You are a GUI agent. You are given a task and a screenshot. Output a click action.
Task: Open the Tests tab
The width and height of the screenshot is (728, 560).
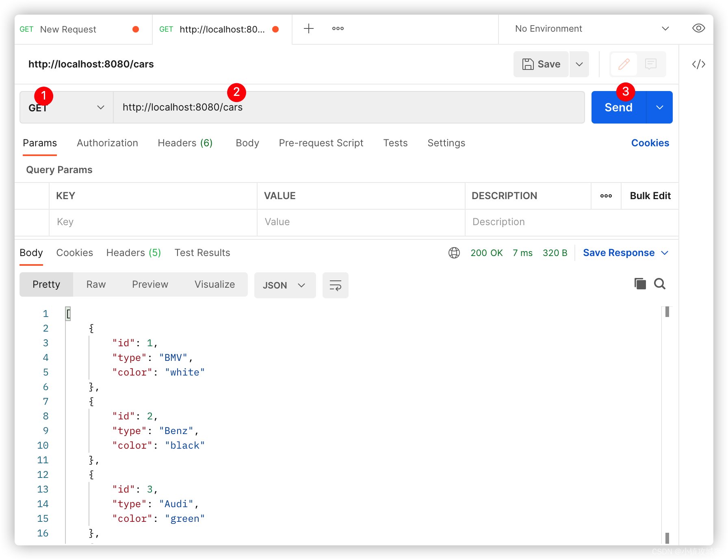pos(395,143)
